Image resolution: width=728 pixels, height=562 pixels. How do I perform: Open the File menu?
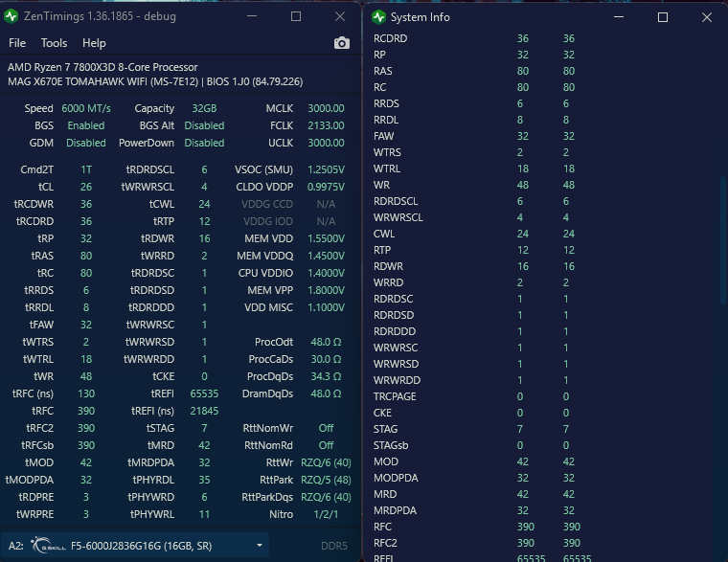17,43
